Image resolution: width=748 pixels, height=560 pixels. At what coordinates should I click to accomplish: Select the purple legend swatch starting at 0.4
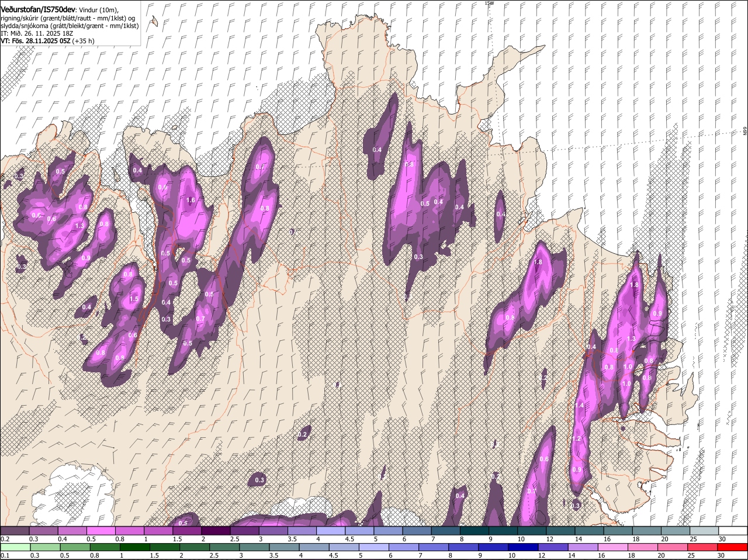point(72,531)
